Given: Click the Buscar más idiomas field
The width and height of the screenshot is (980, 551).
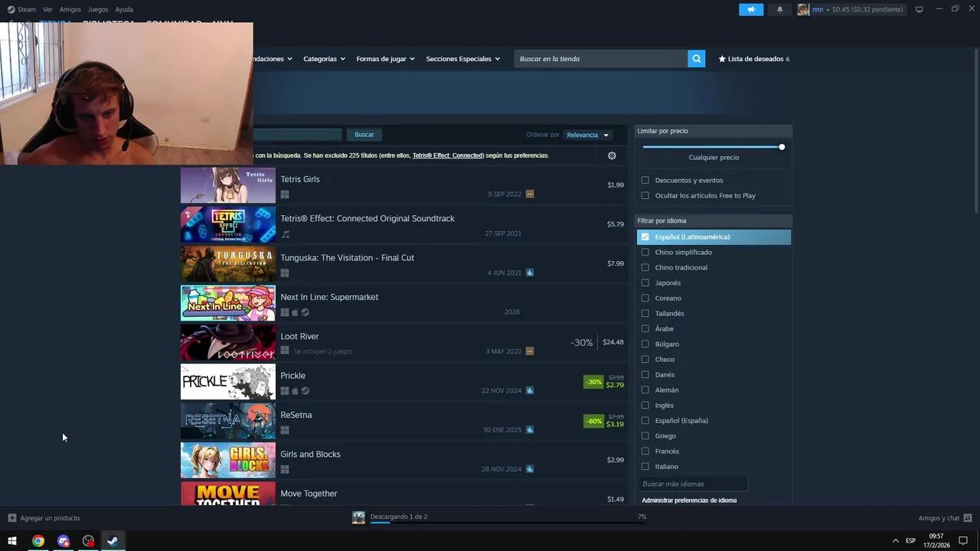Looking at the screenshot, I should [693, 484].
